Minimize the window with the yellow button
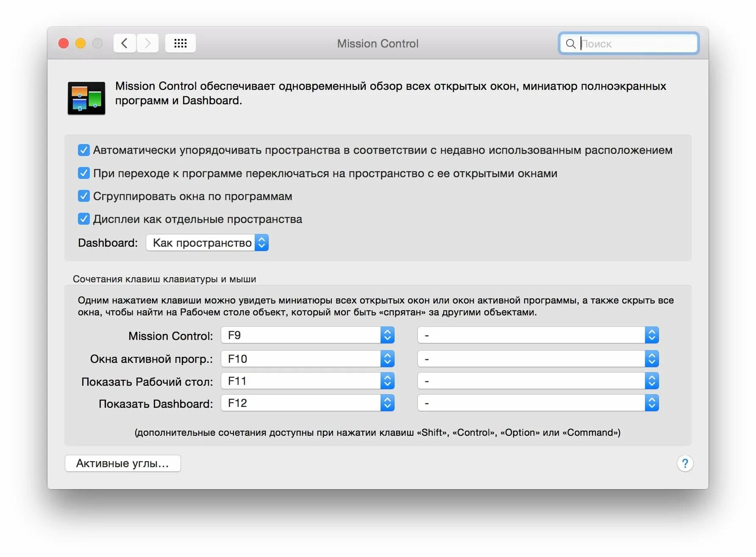This screenshot has width=756, height=557. 81,43
